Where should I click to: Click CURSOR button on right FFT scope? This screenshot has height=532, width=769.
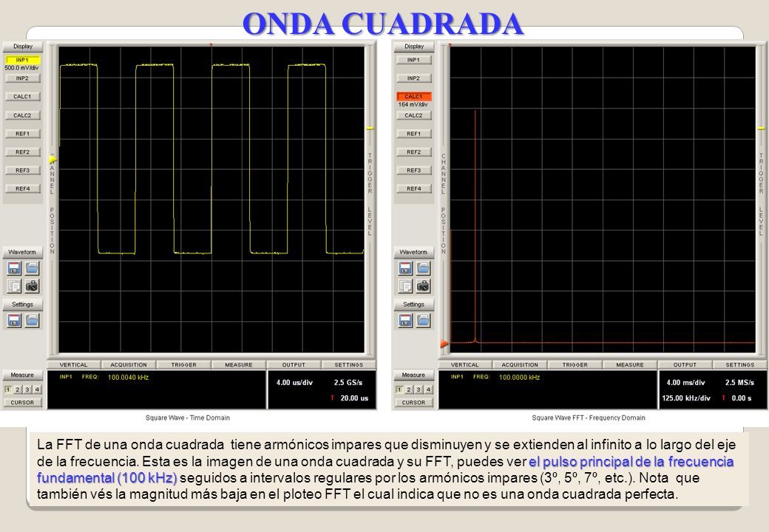[414, 402]
